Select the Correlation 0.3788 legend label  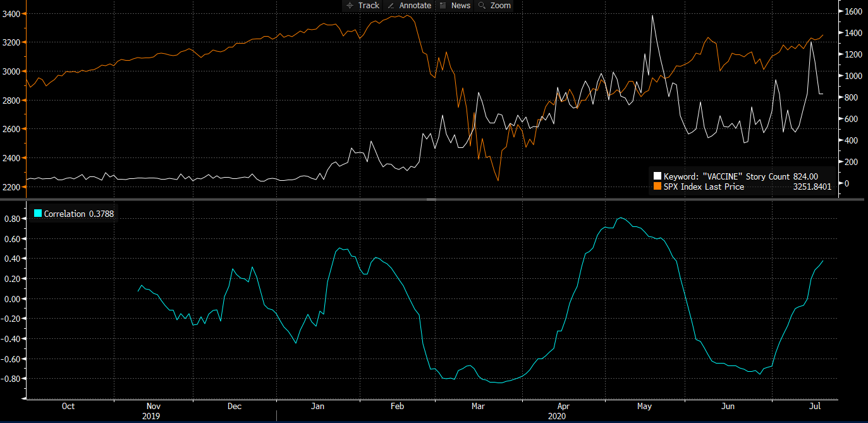(78, 214)
